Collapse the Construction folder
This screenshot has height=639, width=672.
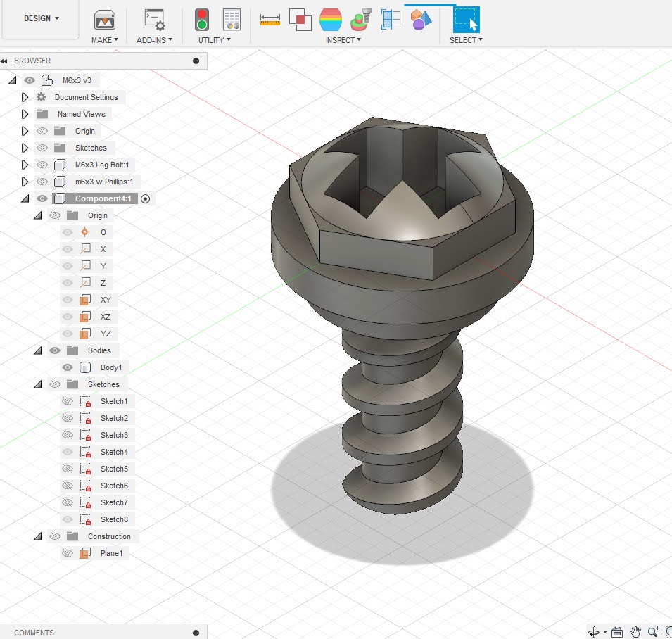[38, 536]
